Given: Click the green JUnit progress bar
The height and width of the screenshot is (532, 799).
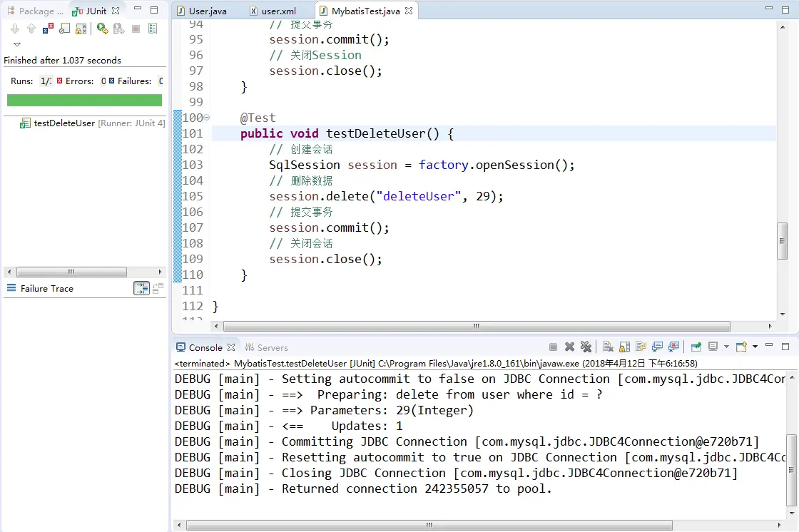Looking at the screenshot, I should (x=85, y=100).
